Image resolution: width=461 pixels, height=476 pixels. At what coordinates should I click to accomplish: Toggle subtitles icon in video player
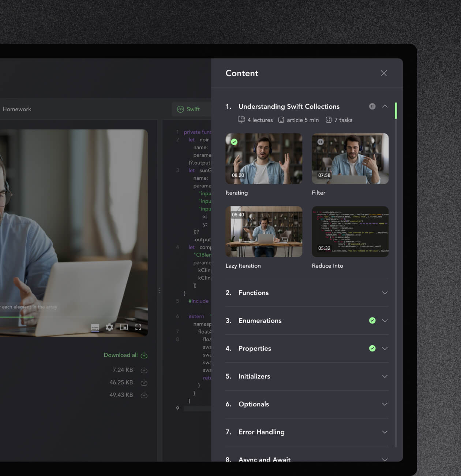(95, 327)
